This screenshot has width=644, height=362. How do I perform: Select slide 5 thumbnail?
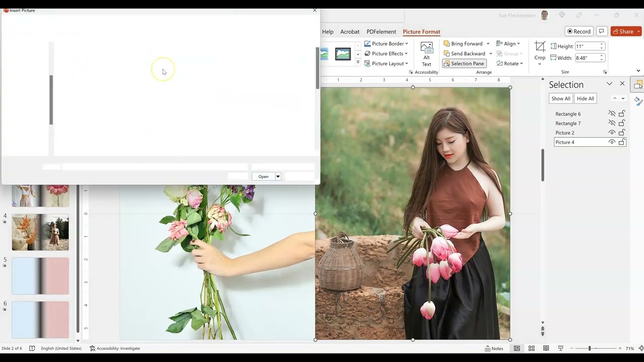pos(40,276)
